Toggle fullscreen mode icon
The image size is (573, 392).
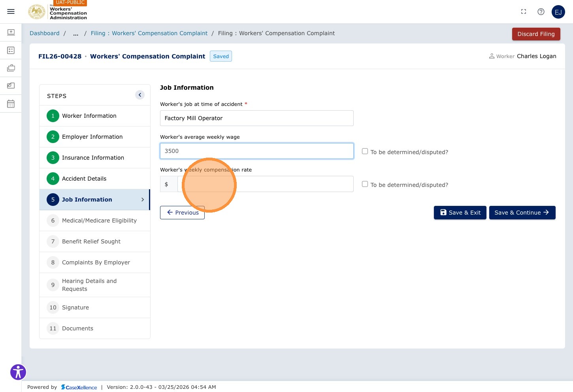tap(524, 12)
